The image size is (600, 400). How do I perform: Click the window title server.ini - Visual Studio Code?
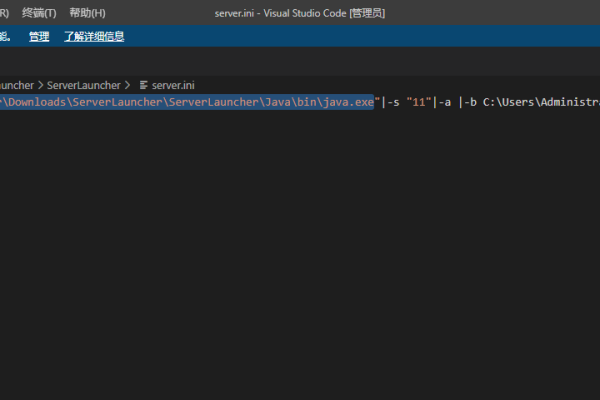(300, 13)
